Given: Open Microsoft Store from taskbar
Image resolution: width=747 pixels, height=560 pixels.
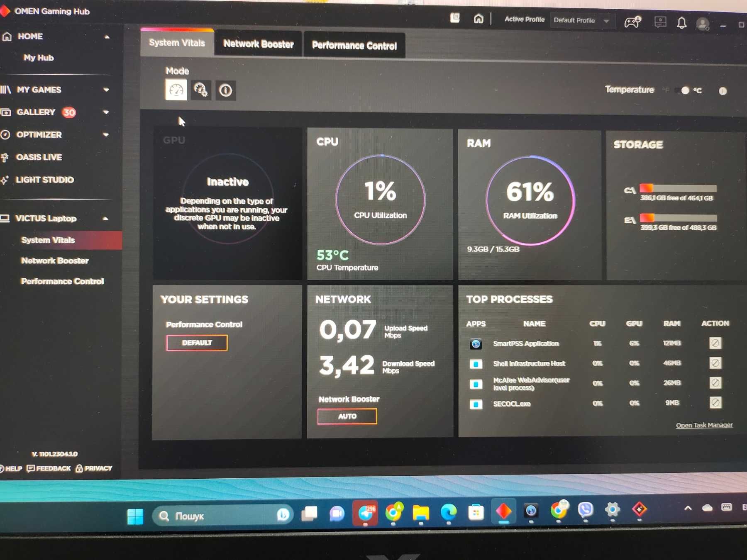Looking at the screenshot, I should pos(476,512).
